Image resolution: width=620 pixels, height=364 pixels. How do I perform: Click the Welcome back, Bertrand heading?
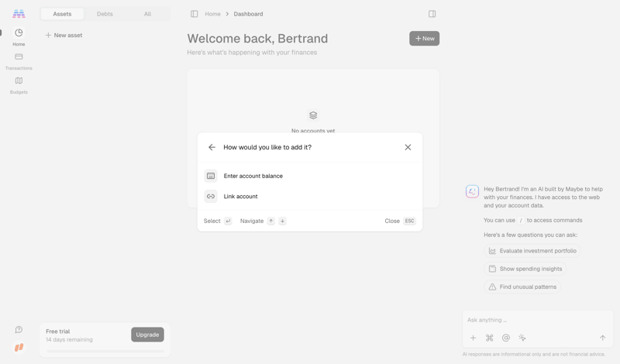257,39
